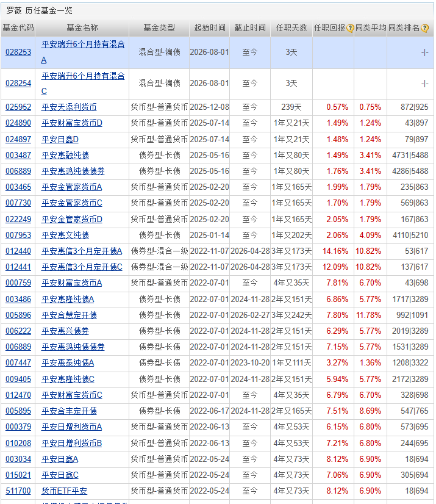Open fund code 003487 link
Screen dimensions: 436x504
coord(18,155)
